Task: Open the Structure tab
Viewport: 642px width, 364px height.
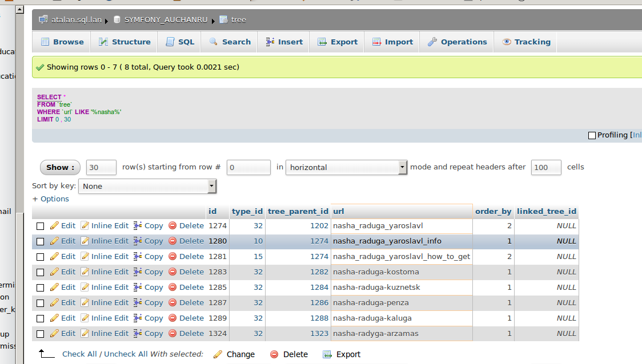Action: pyautogui.click(x=125, y=42)
